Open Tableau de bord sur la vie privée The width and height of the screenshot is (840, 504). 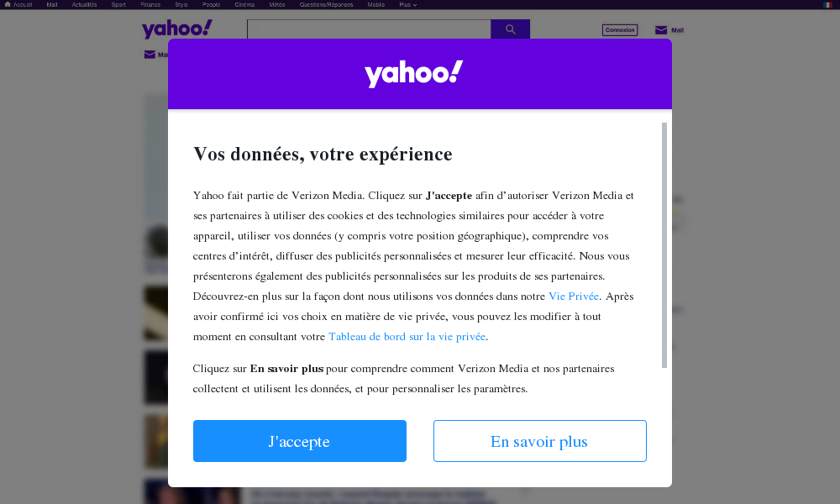tap(407, 336)
